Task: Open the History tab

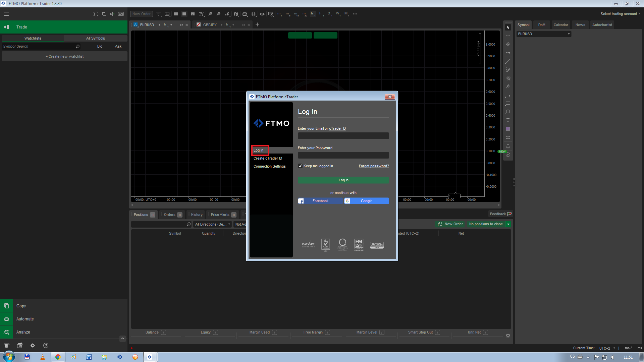Action: coord(197,215)
